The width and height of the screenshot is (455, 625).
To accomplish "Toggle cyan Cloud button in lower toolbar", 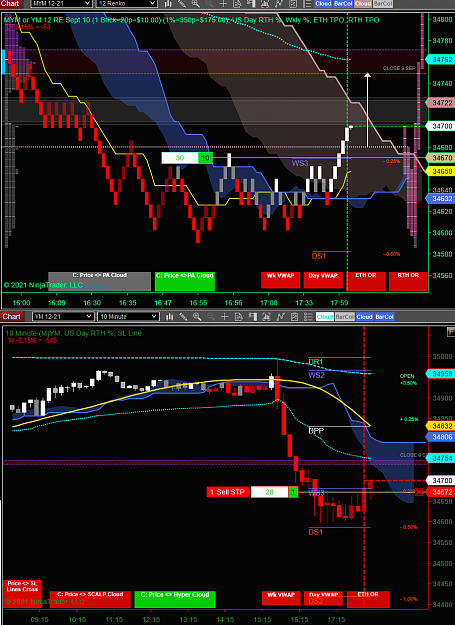I will tap(325, 317).
